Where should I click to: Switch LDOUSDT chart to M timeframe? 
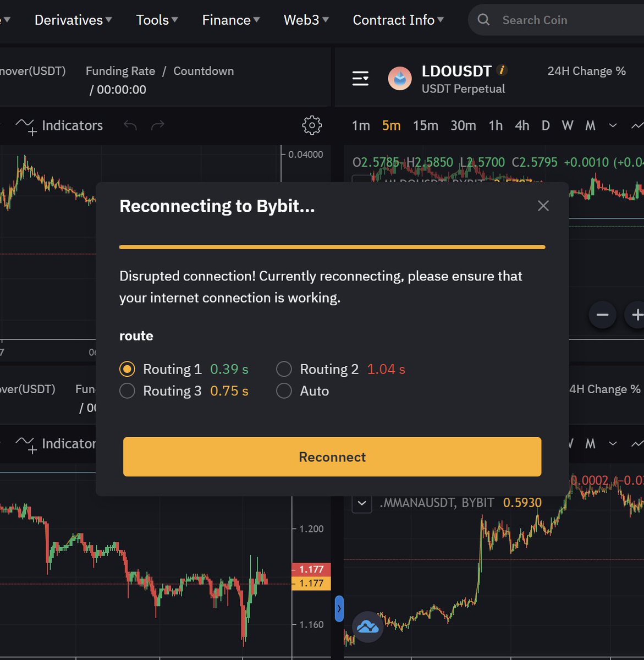pyautogui.click(x=590, y=125)
